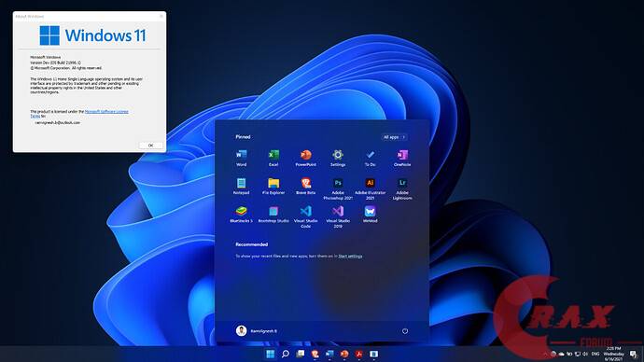Image resolution: width=644 pixels, height=362 pixels.
Task: Open Adobe Lightroom
Action: pyautogui.click(x=402, y=188)
